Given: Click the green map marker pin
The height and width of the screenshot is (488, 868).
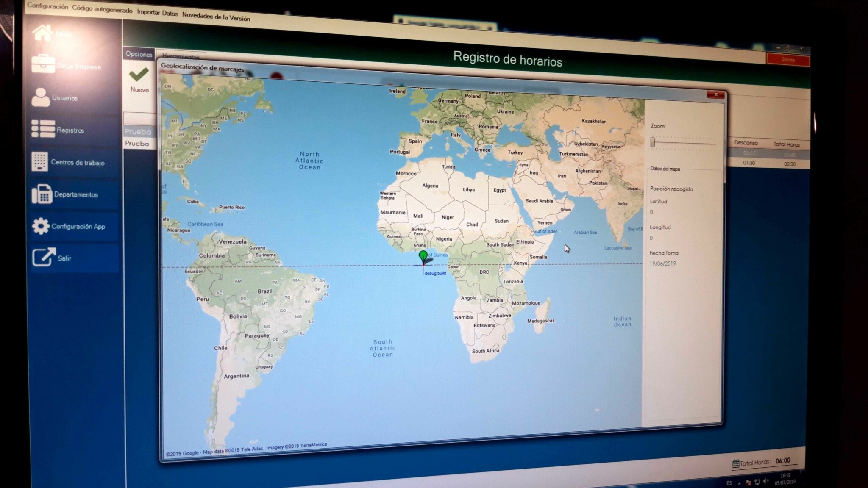Looking at the screenshot, I should pos(423,256).
